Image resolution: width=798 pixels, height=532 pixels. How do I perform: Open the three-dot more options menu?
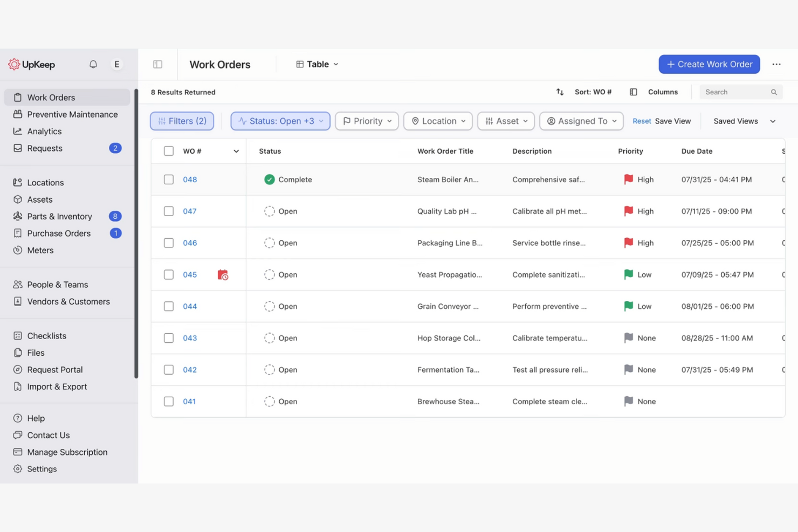pyautogui.click(x=776, y=64)
